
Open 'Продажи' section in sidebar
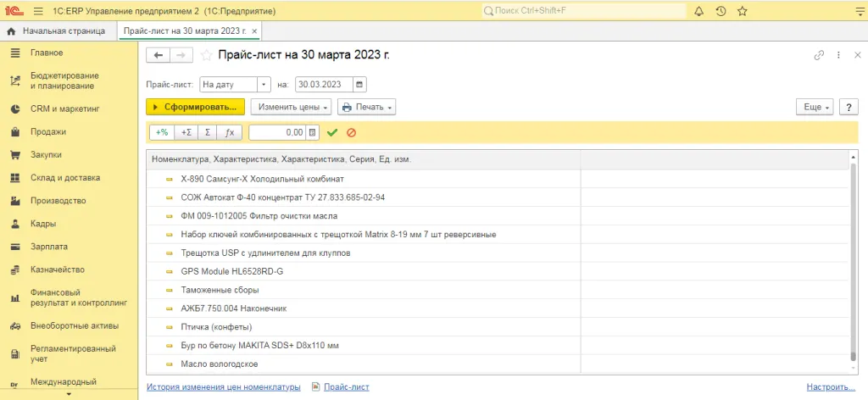pyautogui.click(x=47, y=131)
